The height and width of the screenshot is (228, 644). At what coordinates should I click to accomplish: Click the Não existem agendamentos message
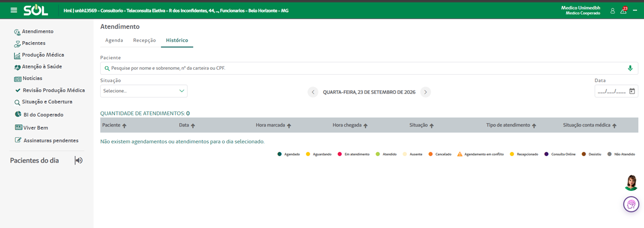[x=183, y=142]
